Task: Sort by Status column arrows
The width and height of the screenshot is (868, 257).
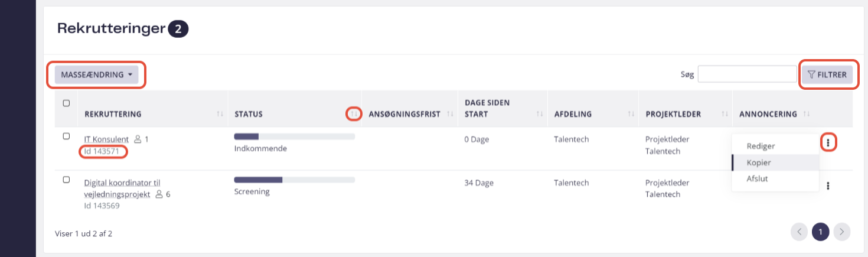Action: (354, 113)
